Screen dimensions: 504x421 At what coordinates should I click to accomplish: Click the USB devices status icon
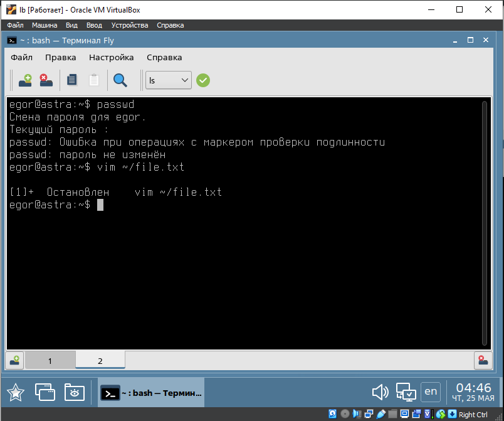point(381,414)
